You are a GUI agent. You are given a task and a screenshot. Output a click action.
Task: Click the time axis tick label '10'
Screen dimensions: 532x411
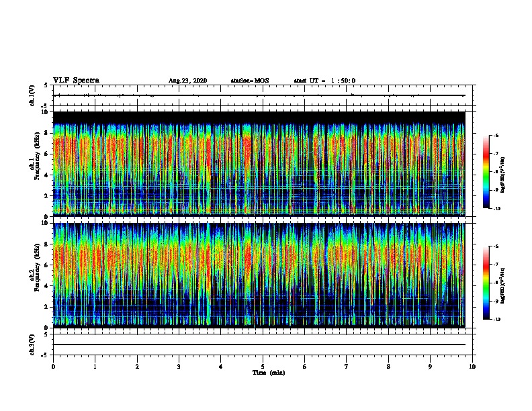point(472,367)
